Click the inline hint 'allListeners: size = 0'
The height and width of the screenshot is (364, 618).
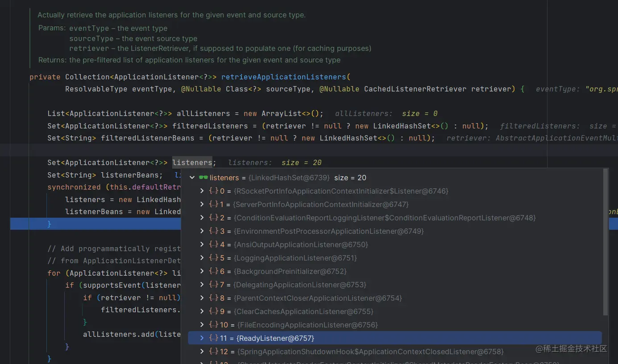[x=386, y=113]
